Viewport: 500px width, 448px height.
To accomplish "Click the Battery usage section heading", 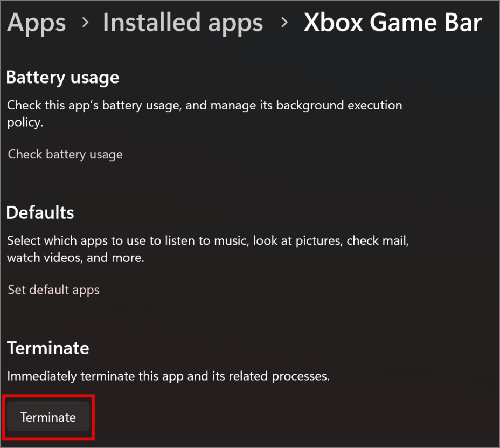I will click(x=63, y=77).
